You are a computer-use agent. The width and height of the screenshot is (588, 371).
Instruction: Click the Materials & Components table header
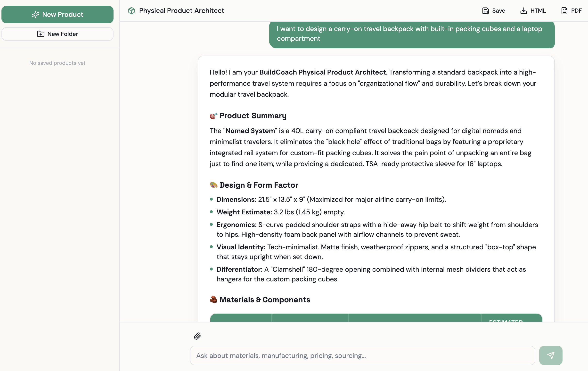tap(376, 318)
